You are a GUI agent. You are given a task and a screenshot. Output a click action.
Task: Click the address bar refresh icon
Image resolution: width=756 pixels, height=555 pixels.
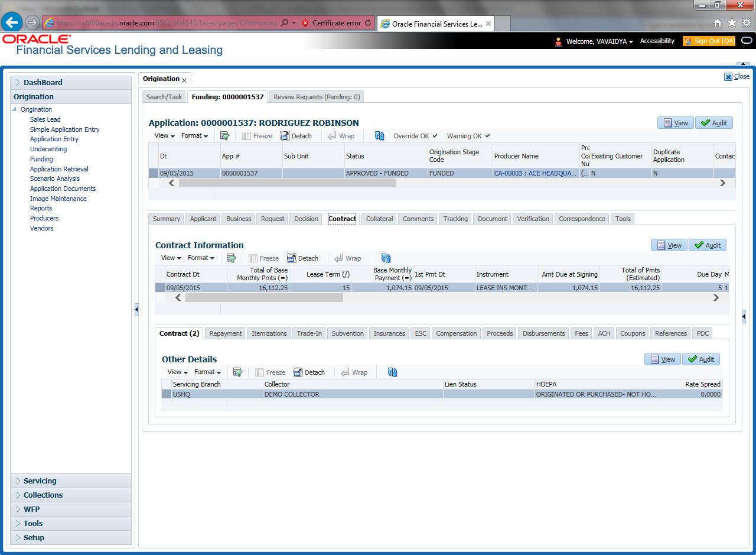(x=369, y=23)
